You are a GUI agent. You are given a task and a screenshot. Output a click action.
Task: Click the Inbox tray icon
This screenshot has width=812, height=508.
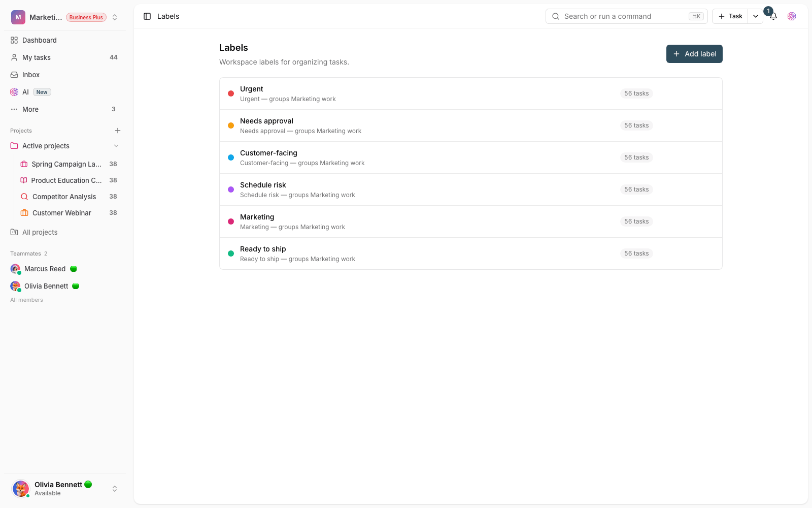pyautogui.click(x=14, y=75)
